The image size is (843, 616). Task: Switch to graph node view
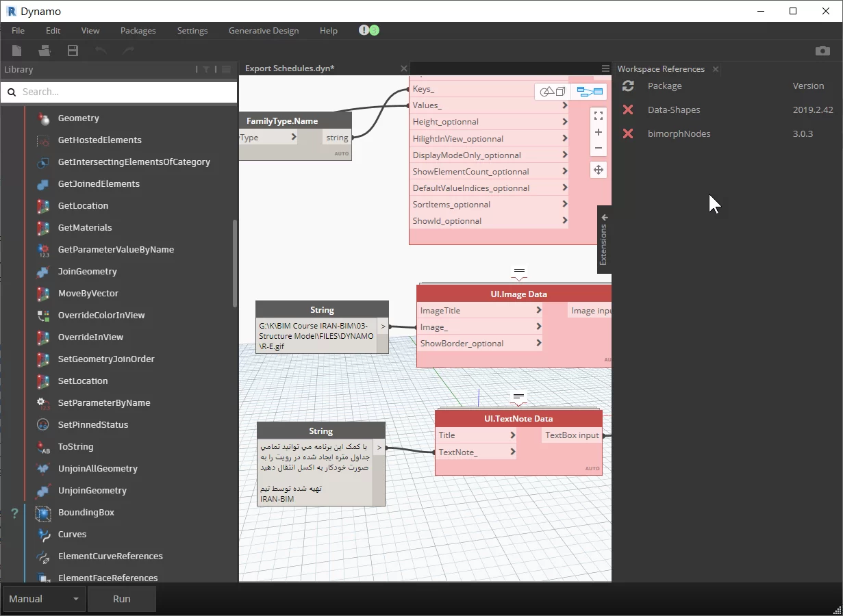pyautogui.click(x=590, y=91)
